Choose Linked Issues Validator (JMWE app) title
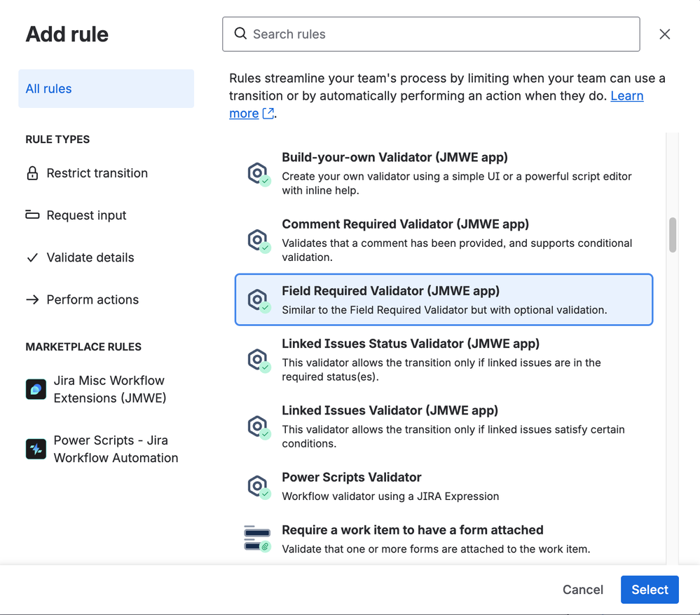 [390, 410]
